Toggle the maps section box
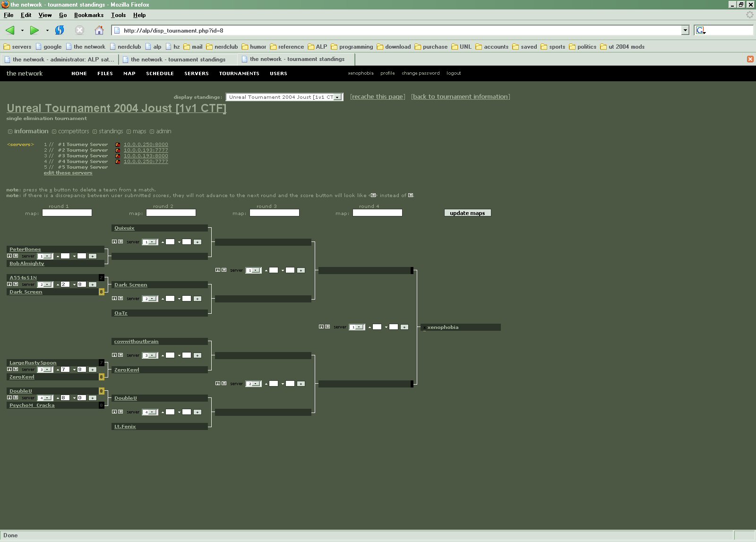 129,131
